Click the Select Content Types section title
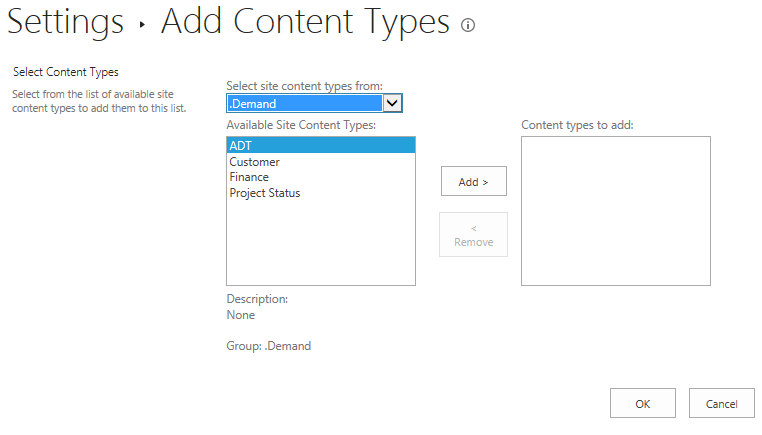The image size is (762, 435). tap(65, 72)
